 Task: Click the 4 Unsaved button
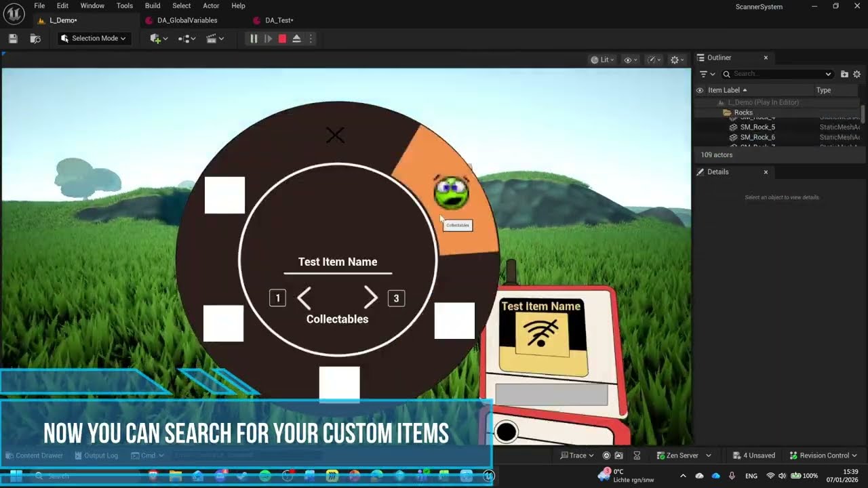[754, 455]
